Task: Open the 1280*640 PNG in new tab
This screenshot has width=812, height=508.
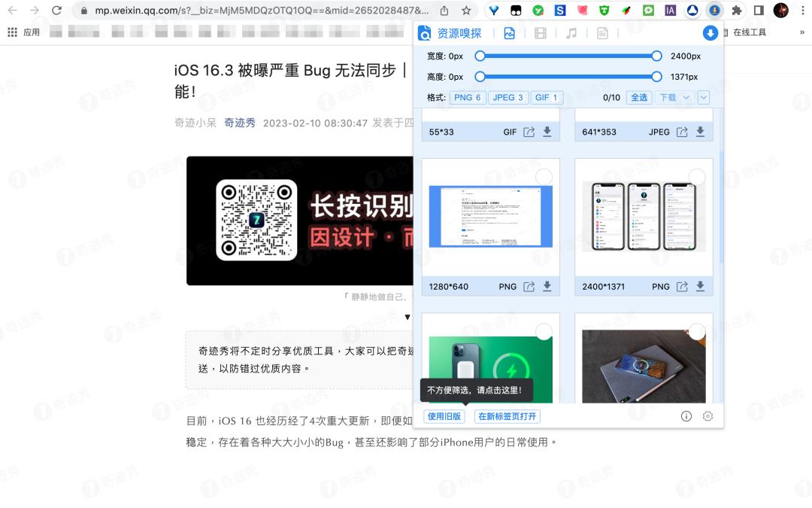Action: click(x=529, y=286)
